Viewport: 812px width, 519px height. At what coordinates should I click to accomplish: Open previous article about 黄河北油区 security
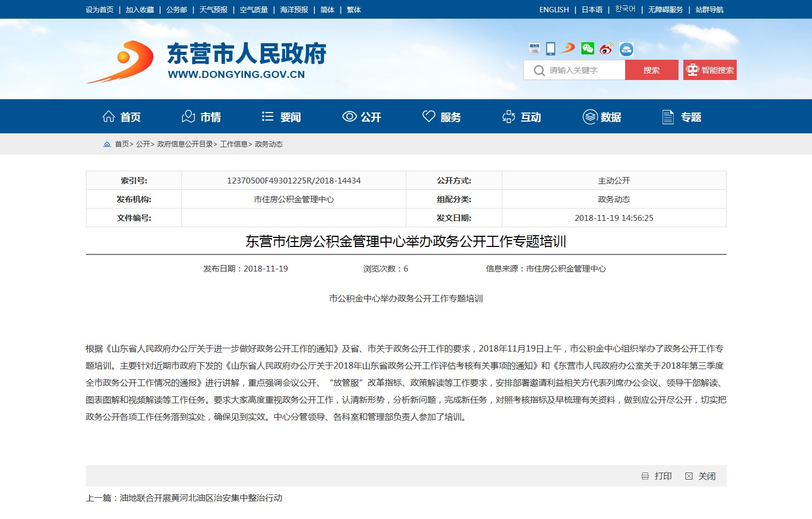[201, 498]
